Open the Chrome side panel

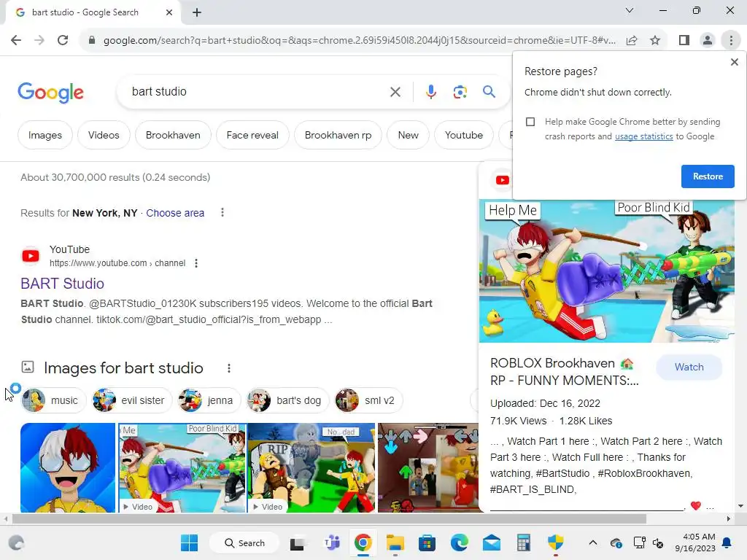pos(684,40)
